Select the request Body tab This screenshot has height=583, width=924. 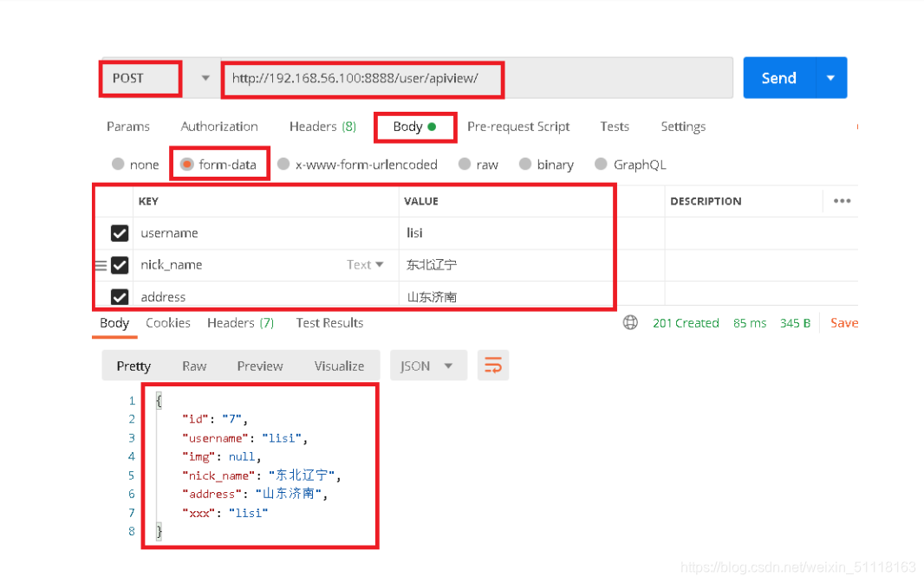(x=414, y=126)
